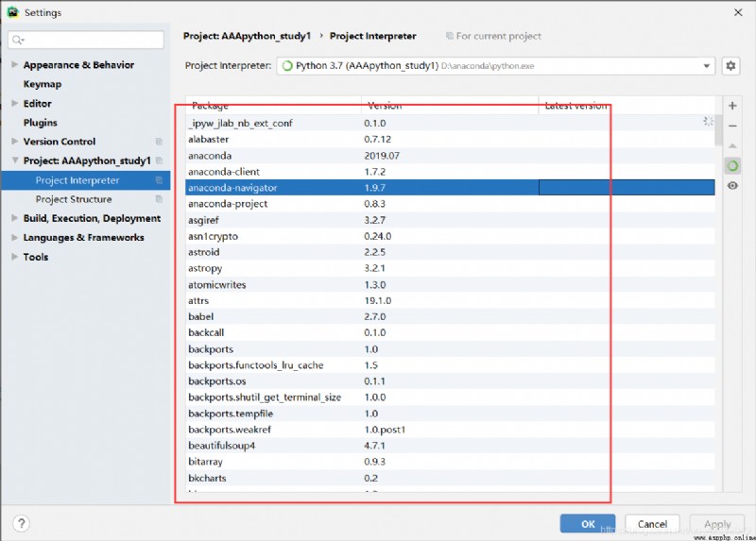Click Project: AAApython_study1 breadcrumb
756x541 pixels.
247,36
